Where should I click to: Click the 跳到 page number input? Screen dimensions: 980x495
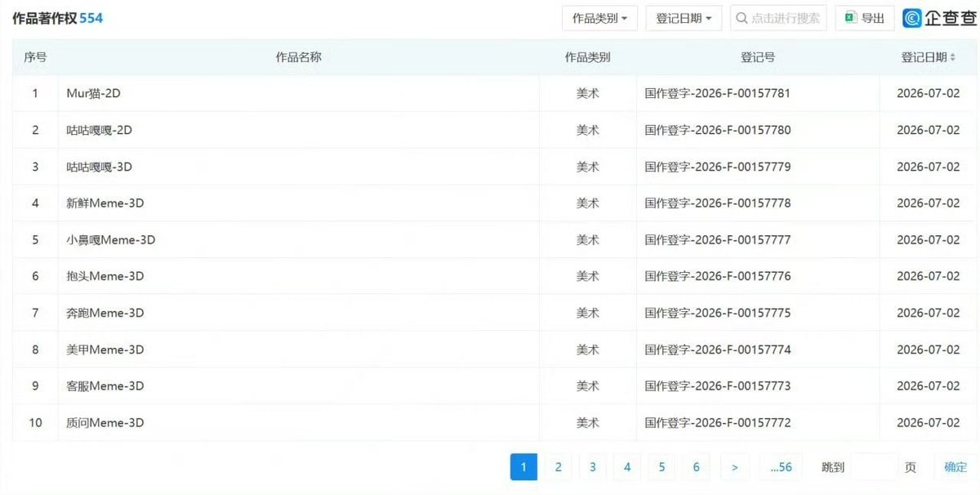click(x=874, y=467)
